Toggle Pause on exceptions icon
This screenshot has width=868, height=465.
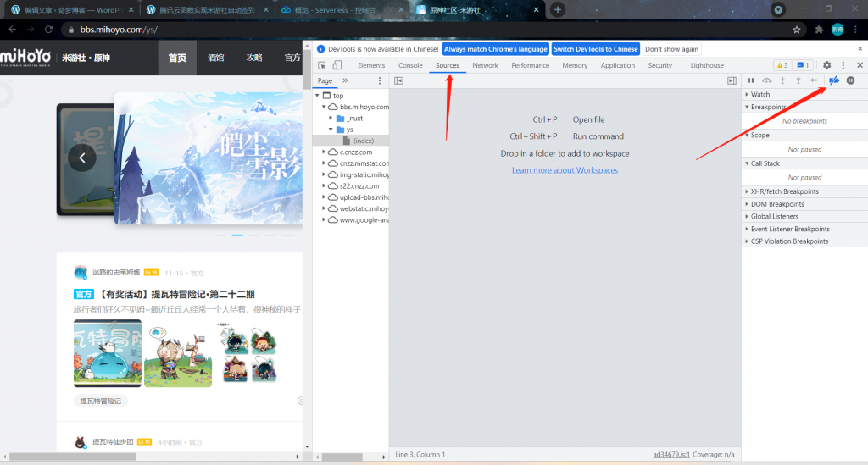851,80
